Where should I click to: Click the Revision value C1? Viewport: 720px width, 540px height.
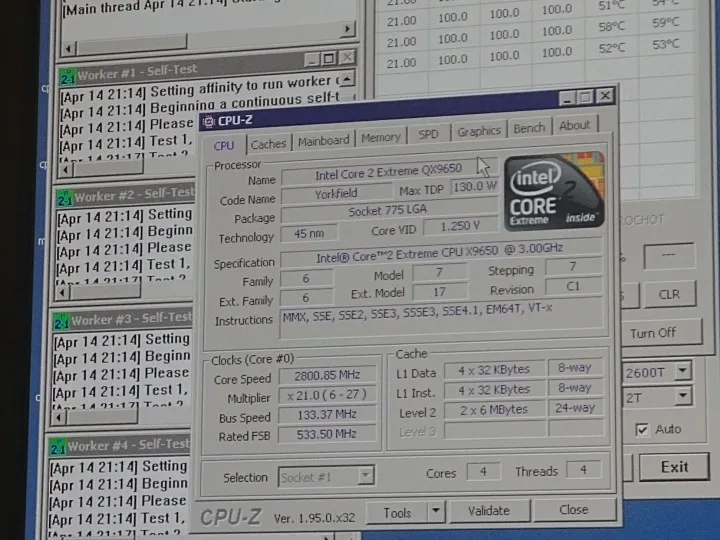[573, 287]
